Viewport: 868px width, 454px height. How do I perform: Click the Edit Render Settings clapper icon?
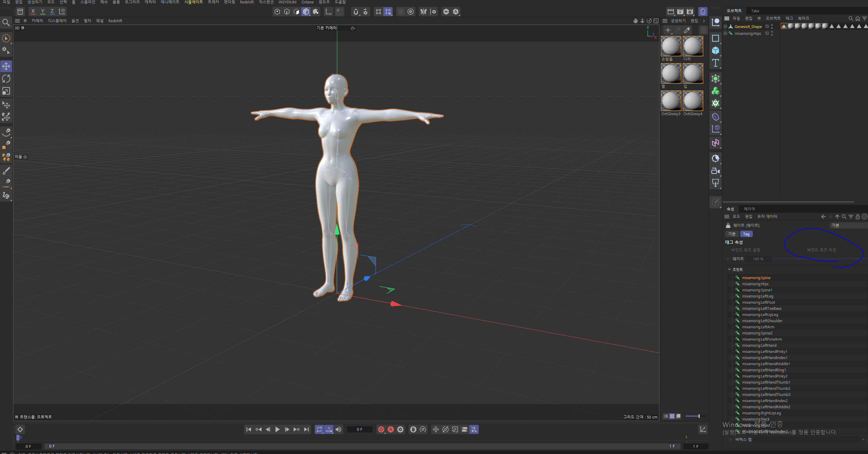click(690, 12)
